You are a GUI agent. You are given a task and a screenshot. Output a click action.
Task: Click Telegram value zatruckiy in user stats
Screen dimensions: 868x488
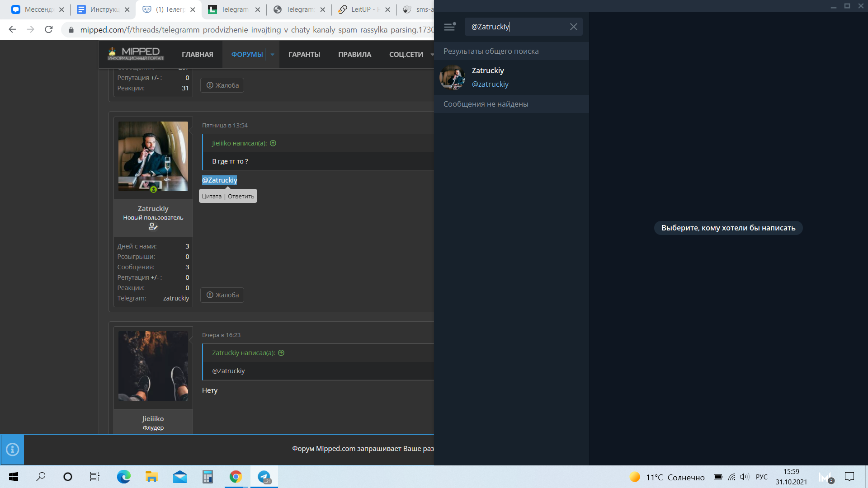tap(176, 298)
